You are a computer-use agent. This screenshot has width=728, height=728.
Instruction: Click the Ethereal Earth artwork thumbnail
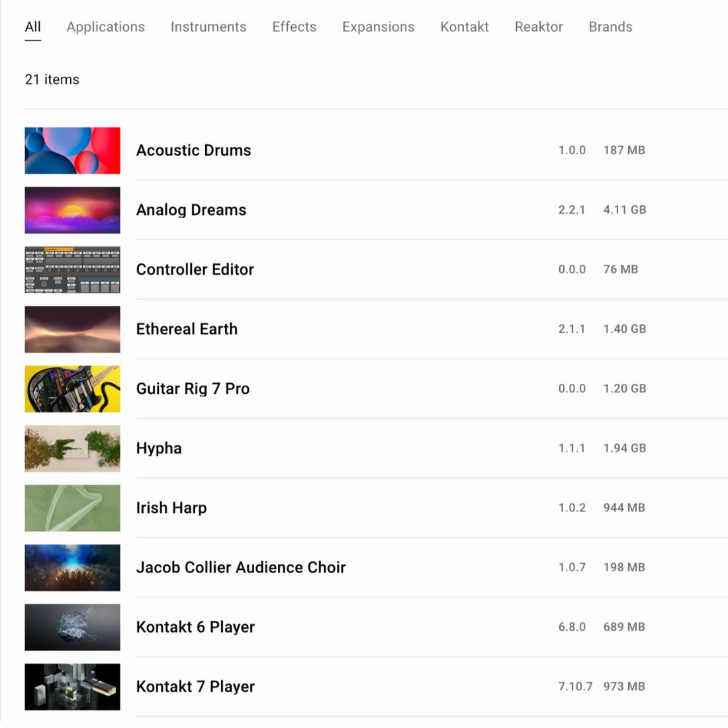[x=72, y=329]
